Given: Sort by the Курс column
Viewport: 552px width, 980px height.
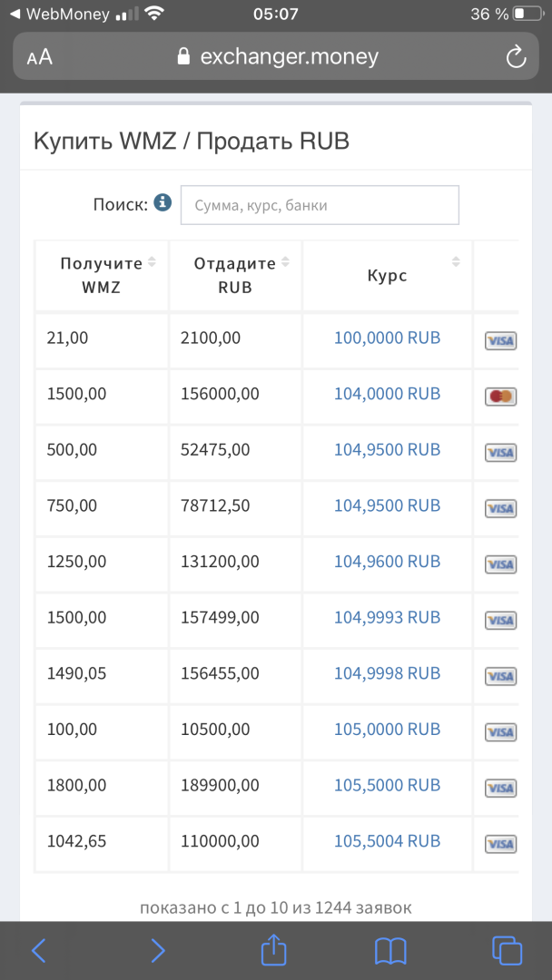Looking at the screenshot, I should pos(388,276).
